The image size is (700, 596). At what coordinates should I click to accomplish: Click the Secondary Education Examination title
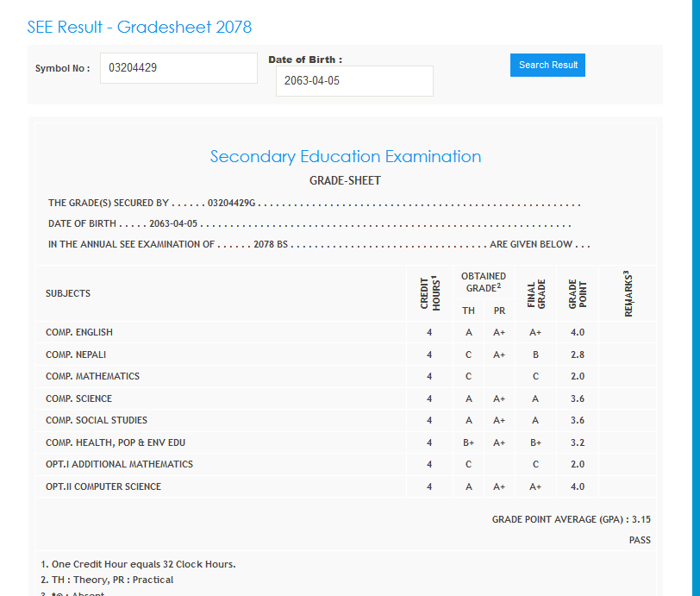(345, 156)
